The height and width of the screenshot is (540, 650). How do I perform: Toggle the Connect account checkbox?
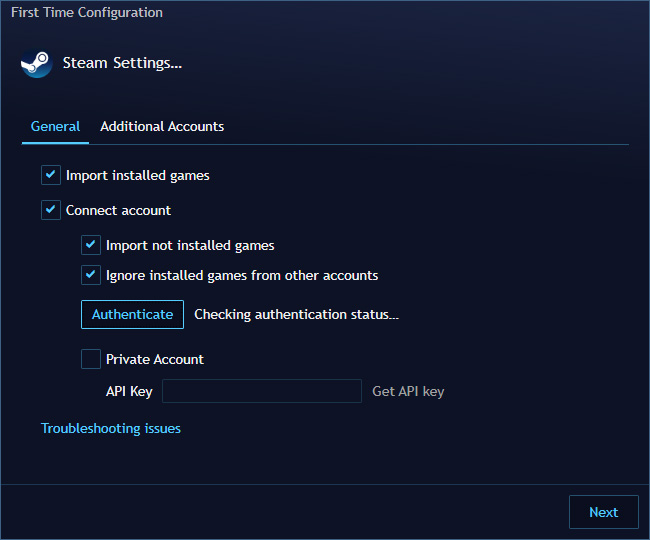[x=51, y=210]
